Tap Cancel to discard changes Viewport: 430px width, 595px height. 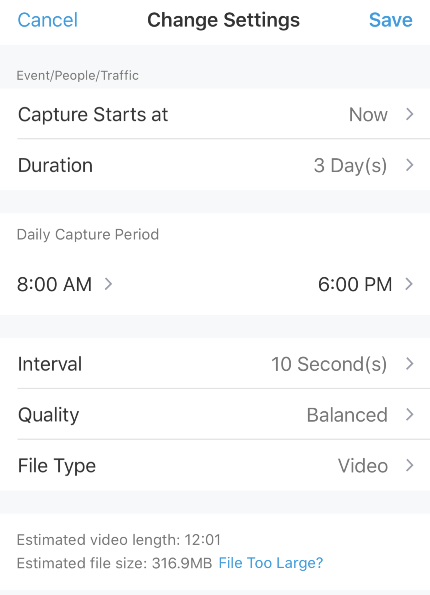(x=47, y=20)
